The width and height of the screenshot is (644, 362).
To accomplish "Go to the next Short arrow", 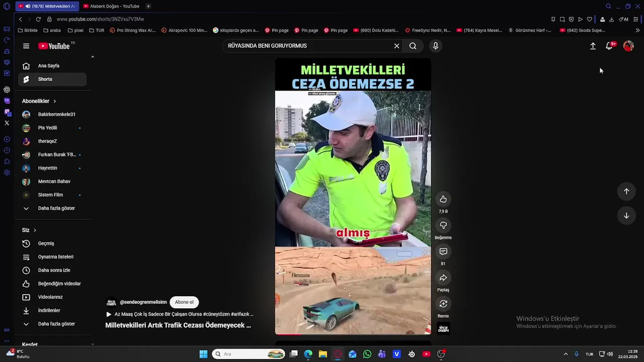I will tap(626, 216).
